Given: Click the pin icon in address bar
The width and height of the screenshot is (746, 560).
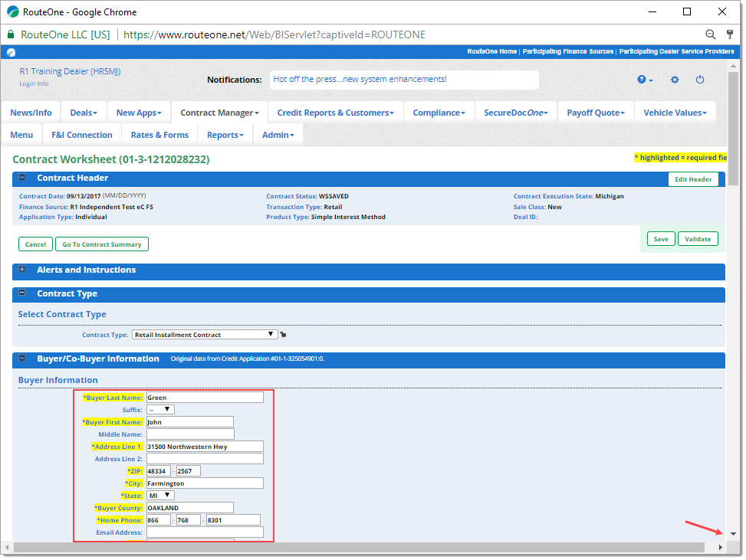Looking at the screenshot, I should [730, 34].
